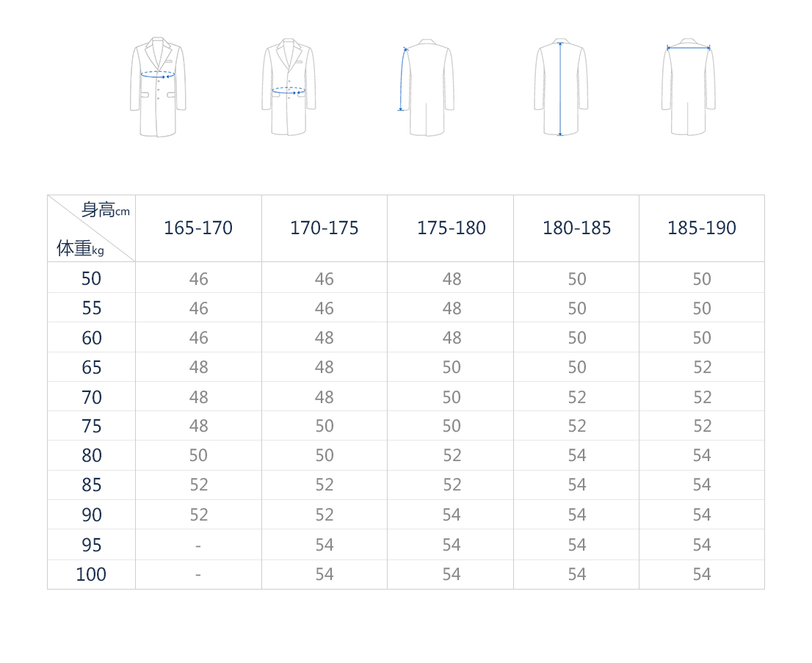This screenshot has width=812, height=663.
Task: Click the shoulder width coat icon
Action: (x=688, y=87)
